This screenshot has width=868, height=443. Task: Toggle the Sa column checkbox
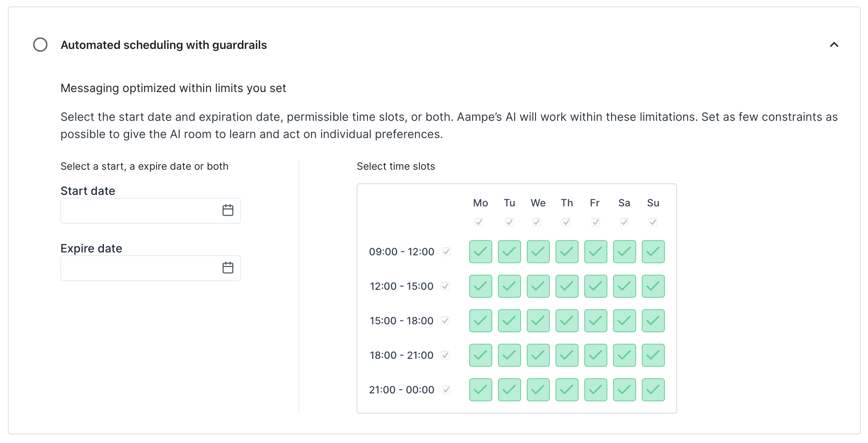[x=624, y=222]
